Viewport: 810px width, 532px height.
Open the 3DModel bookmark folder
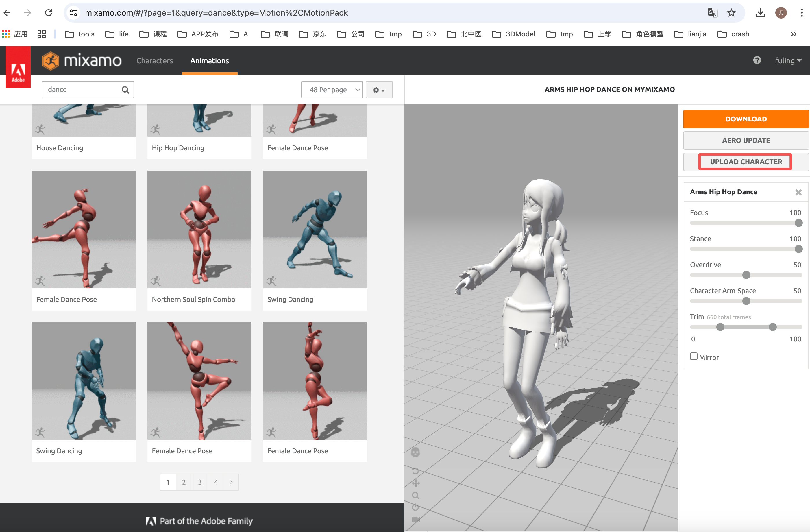[x=514, y=34]
